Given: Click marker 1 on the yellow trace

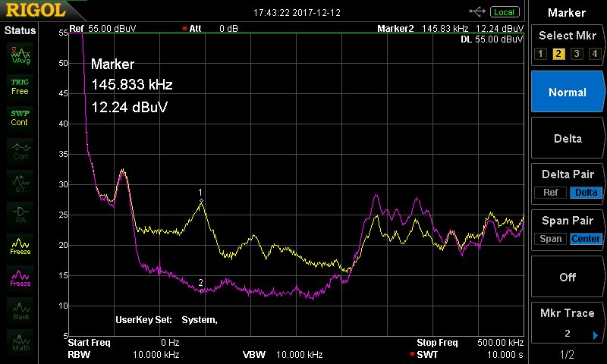Looking at the screenshot, I should pos(201,200).
